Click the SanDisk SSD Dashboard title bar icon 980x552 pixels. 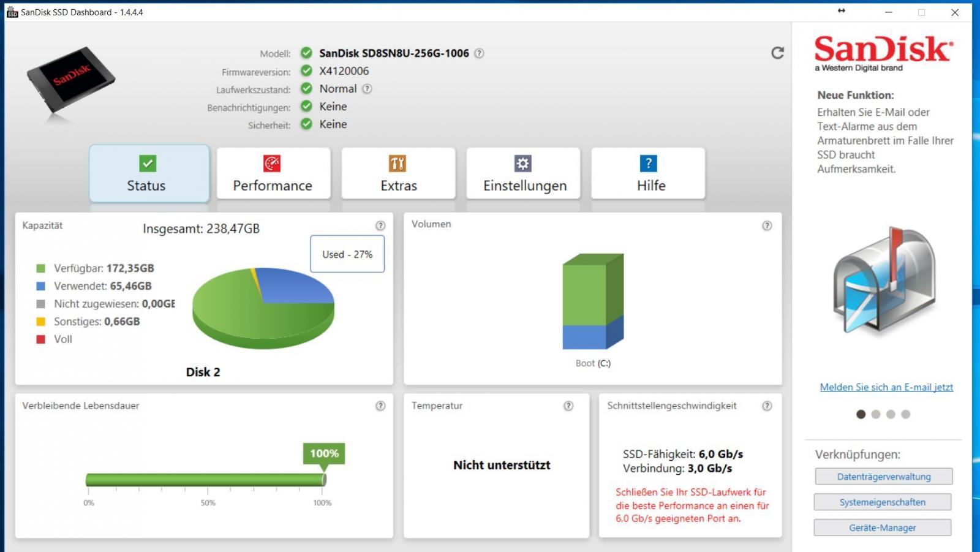coord(12,12)
